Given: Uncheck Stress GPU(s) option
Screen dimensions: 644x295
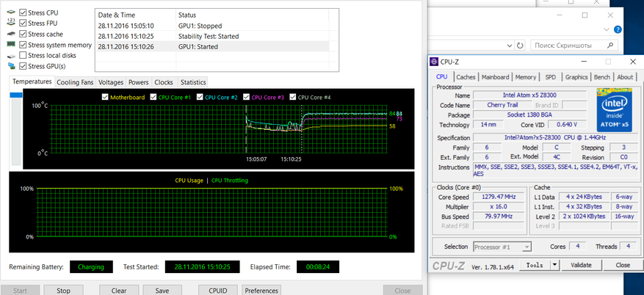Looking at the screenshot, I should (x=23, y=66).
